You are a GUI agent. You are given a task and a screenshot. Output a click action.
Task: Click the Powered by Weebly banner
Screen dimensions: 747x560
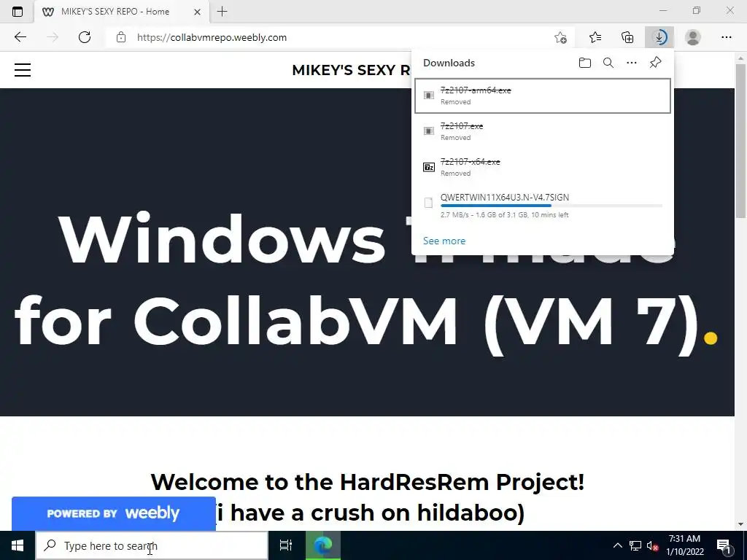(113, 513)
